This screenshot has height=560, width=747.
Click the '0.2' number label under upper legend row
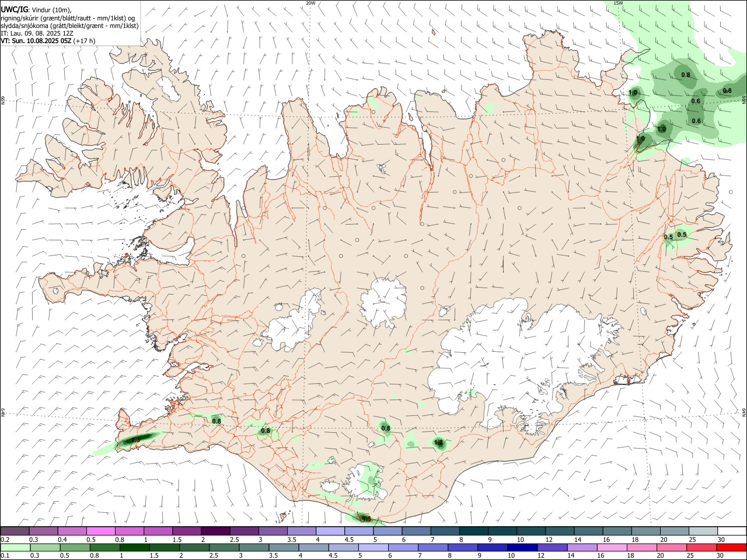coord(5,540)
